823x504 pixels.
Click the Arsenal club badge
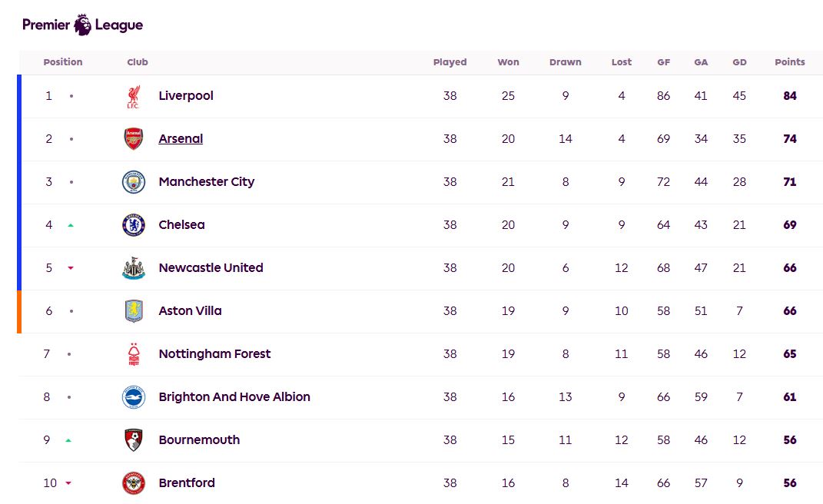coord(133,138)
